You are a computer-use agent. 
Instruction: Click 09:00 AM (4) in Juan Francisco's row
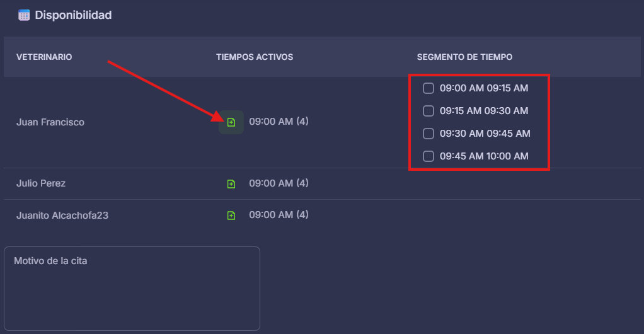pos(279,121)
